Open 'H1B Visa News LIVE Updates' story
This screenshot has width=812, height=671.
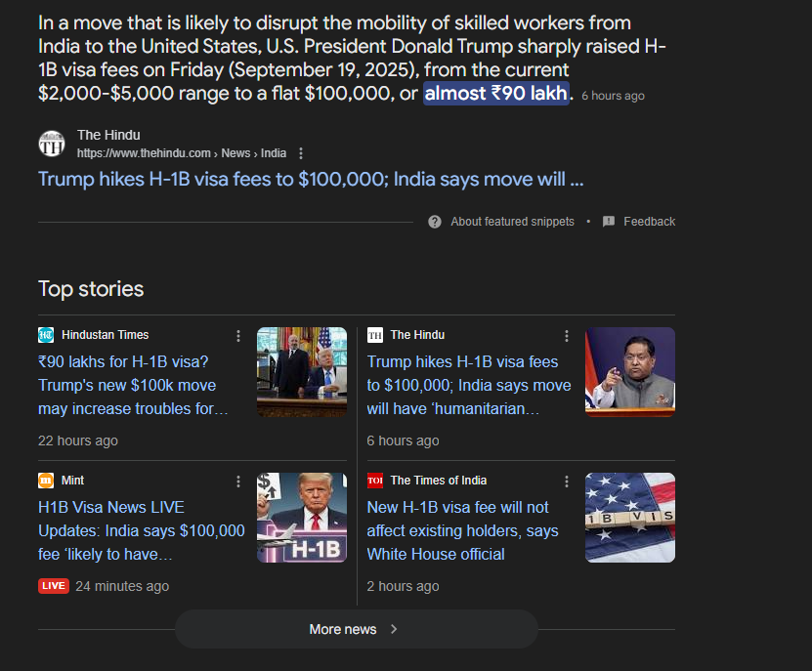(x=142, y=530)
